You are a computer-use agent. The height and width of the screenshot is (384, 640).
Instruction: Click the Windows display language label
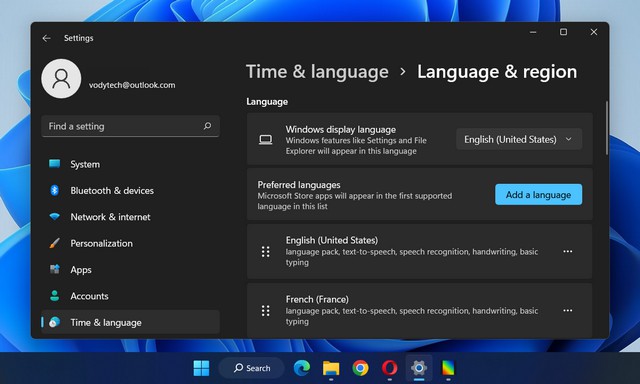(x=340, y=130)
